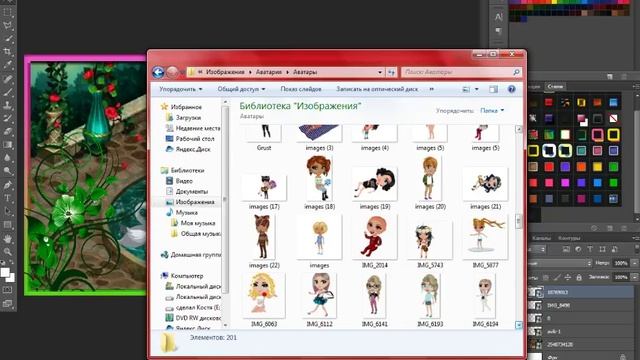
Task: Toggle lock position in Layers panel
Action: tap(568, 278)
